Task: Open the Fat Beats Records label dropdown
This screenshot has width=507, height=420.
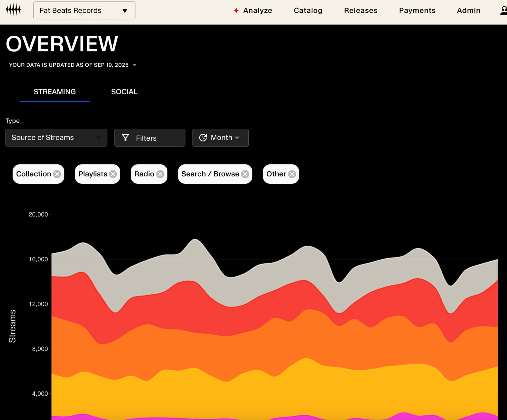Action: point(84,11)
